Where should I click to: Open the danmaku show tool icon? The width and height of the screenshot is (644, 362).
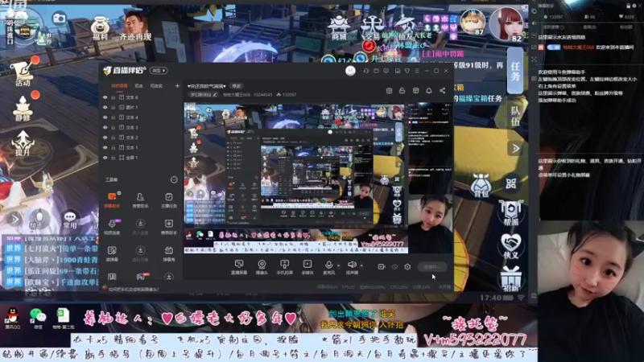point(169,253)
